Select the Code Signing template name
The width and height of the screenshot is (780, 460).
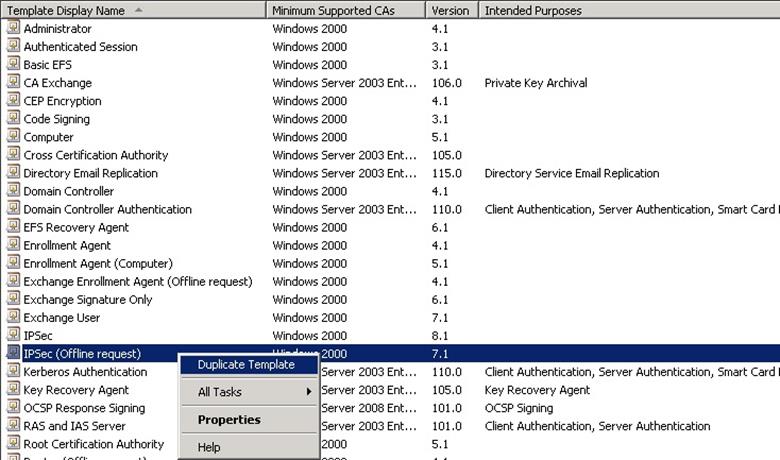click(57, 119)
